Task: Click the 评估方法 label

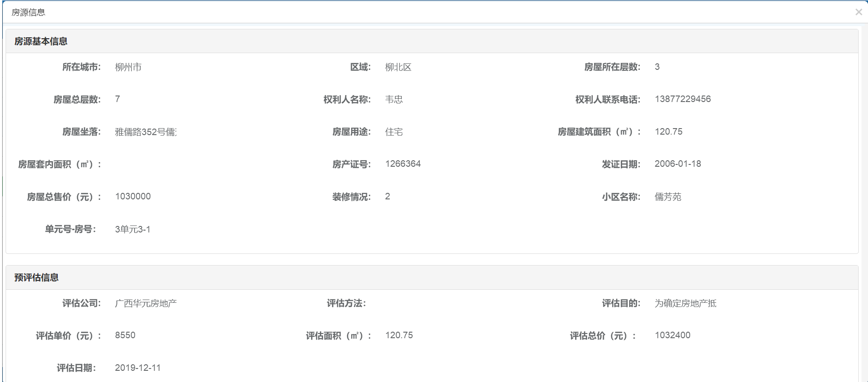Action: pos(346,303)
